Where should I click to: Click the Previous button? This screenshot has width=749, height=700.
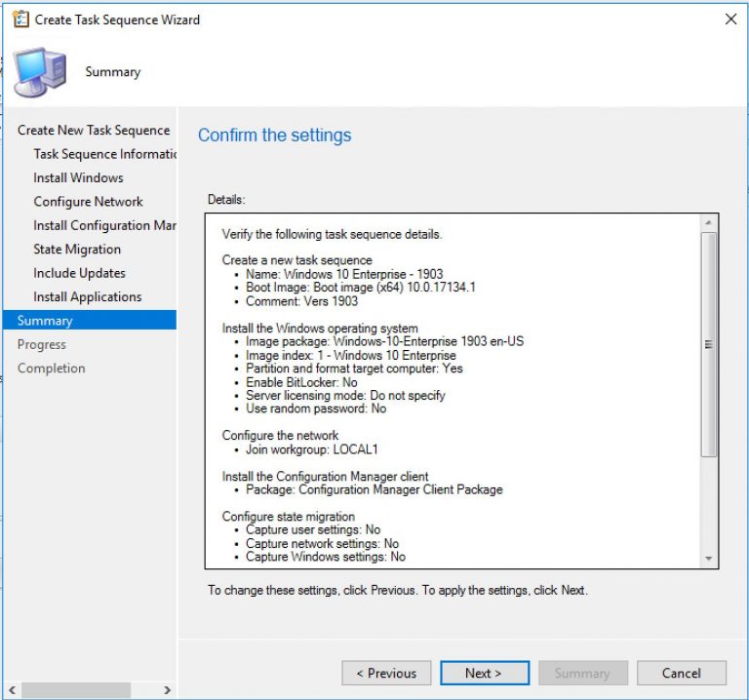click(x=386, y=673)
